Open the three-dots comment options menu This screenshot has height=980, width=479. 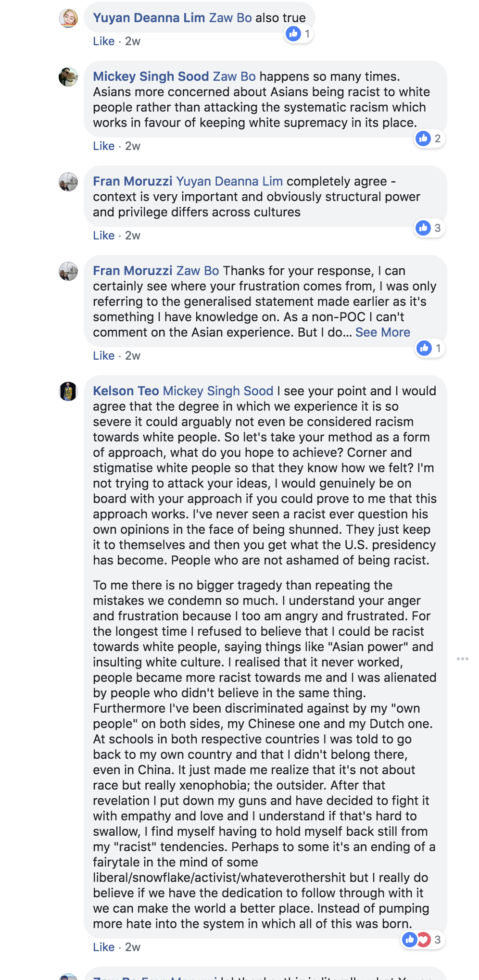(463, 659)
